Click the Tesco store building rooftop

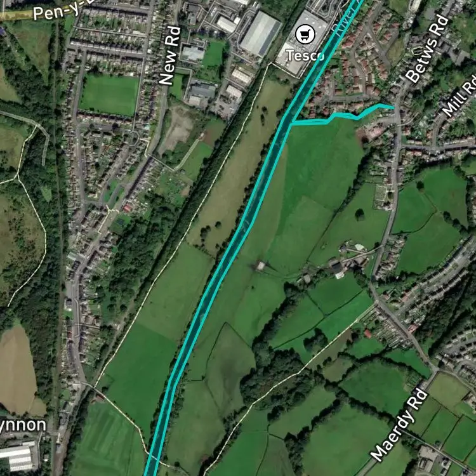click(x=301, y=43)
